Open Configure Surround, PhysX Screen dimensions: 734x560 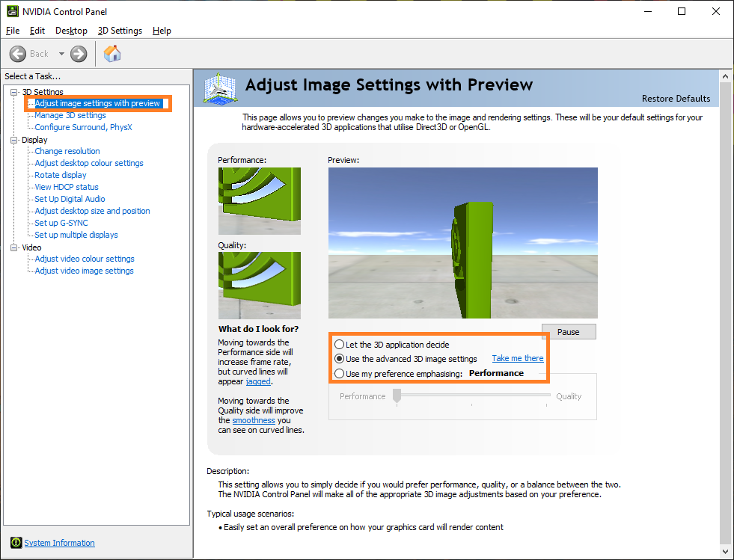coord(83,127)
